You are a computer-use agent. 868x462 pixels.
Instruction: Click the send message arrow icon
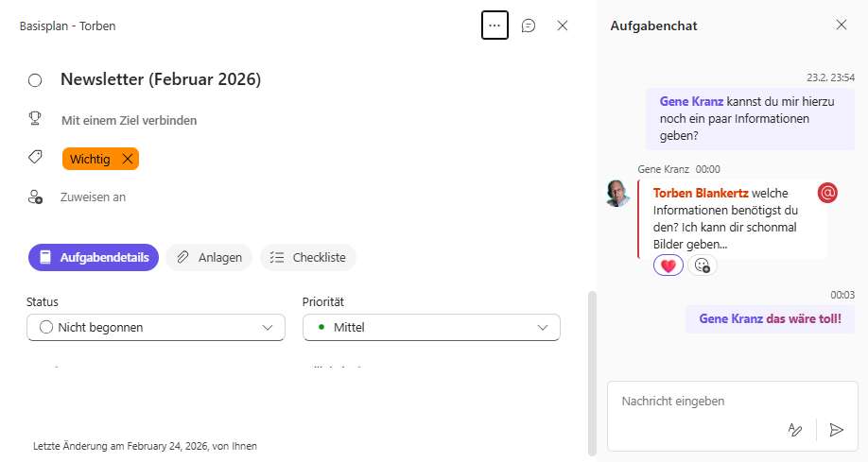click(836, 430)
